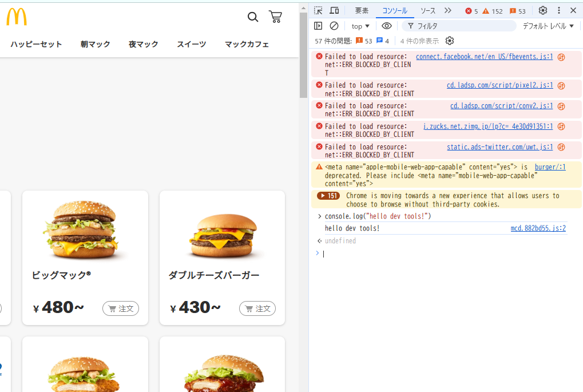Switch to the コンソール Console tab
This screenshot has width=583, height=392.
point(395,11)
